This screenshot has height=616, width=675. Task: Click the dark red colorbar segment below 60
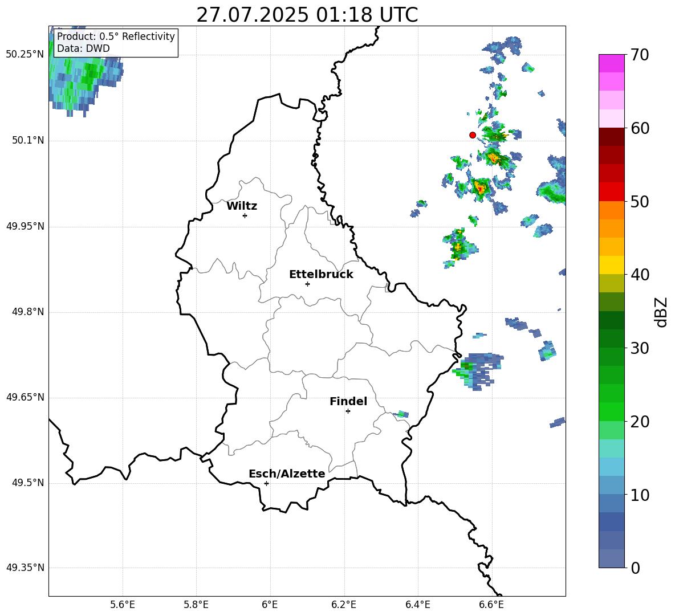click(x=611, y=136)
